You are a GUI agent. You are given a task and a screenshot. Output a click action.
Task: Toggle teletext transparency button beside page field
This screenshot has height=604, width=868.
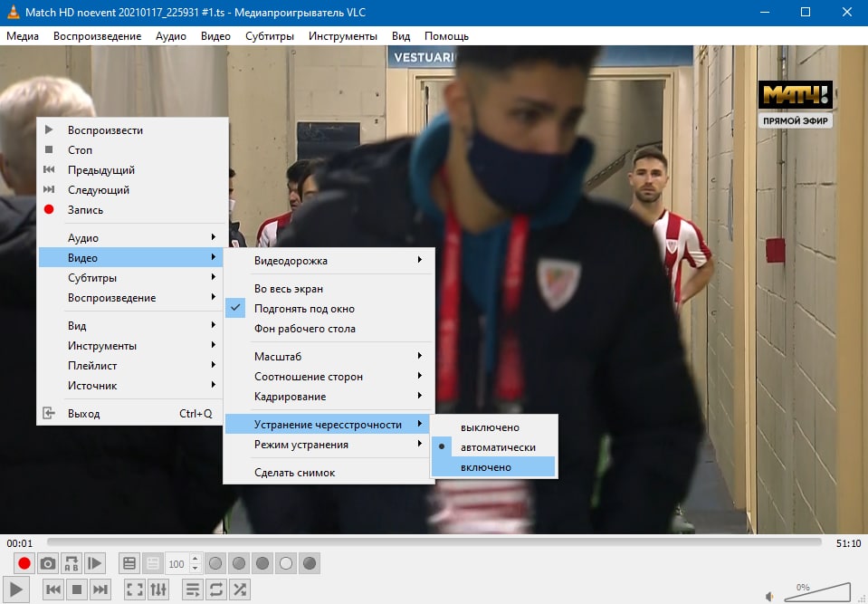point(153,563)
